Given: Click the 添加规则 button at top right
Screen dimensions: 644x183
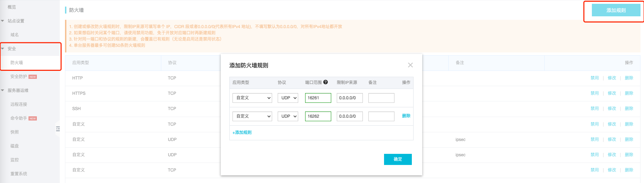Looking at the screenshot, I should coord(616,10).
